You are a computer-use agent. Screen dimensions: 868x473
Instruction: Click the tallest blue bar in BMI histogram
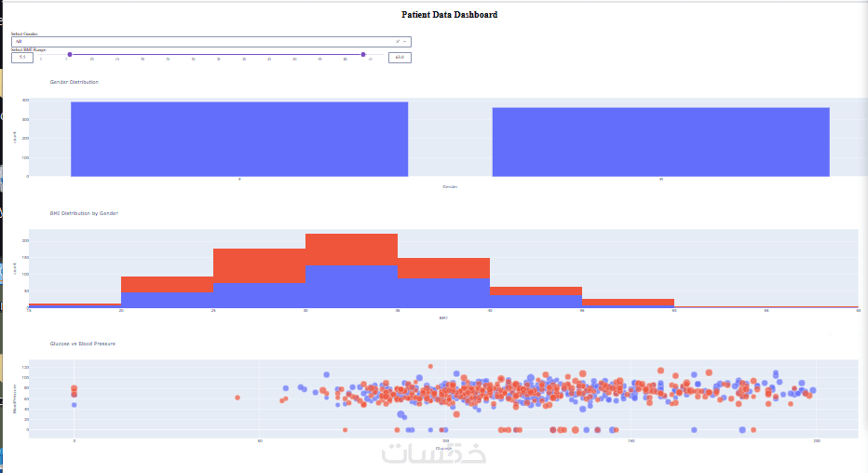click(x=351, y=287)
